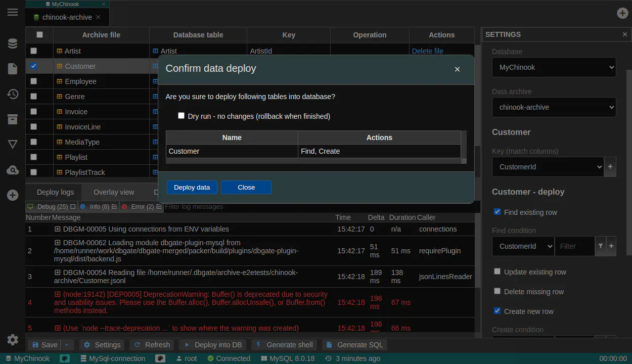Open settings gear in left sidebar
The image size is (632, 364).
click(13, 340)
